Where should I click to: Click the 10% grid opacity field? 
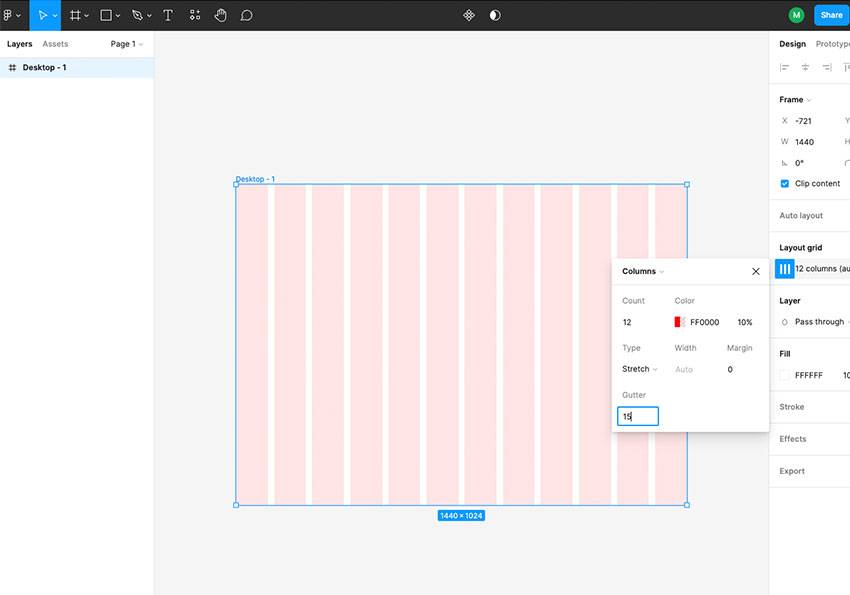(744, 322)
